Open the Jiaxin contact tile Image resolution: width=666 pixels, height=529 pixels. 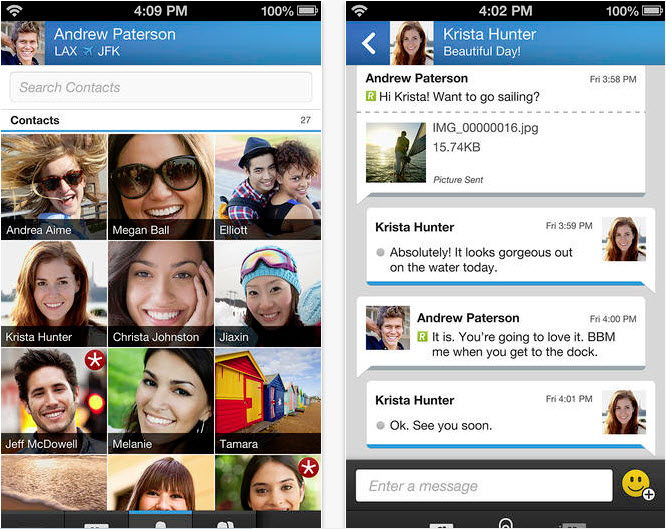268,294
